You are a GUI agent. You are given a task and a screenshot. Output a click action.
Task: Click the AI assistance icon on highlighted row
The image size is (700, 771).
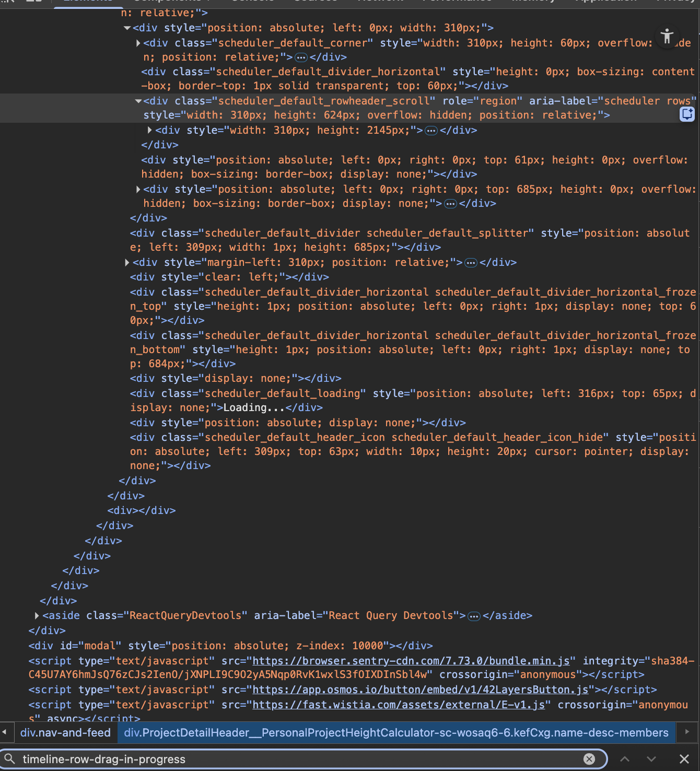[687, 114]
